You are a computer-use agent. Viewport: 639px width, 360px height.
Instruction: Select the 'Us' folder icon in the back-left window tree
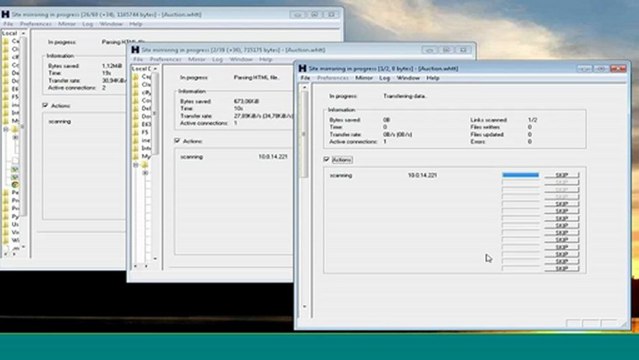click(6, 224)
